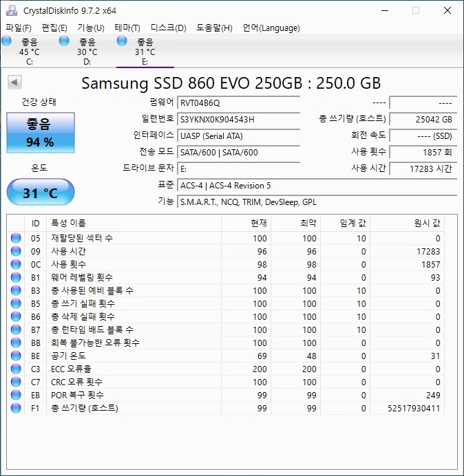The width and height of the screenshot is (464, 476).
Task: Click status orb for 05 재할당된 섹터 수
Action: coord(16,238)
